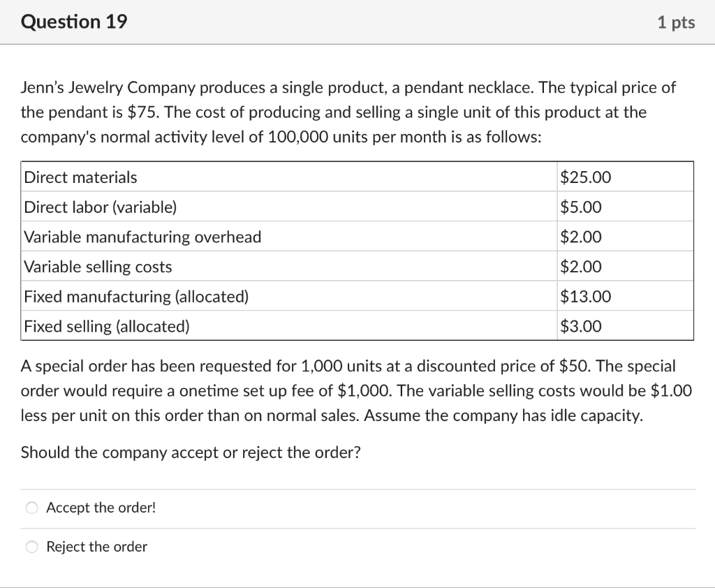The width and height of the screenshot is (715, 588).
Task: Click the 'Direct labor (variable)' row label
Action: [101, 207]
